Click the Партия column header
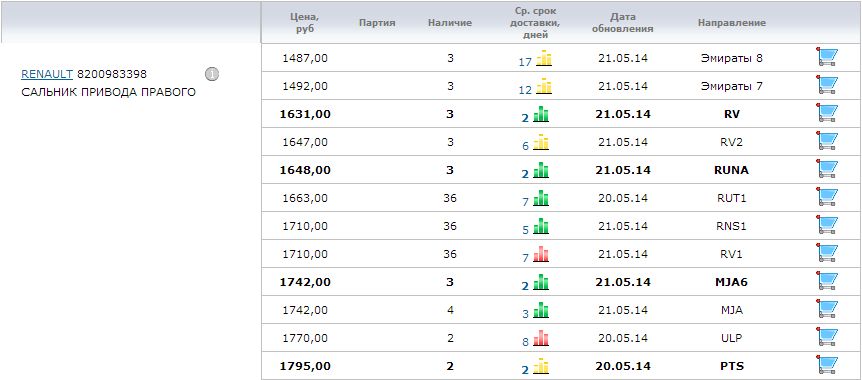 coord(377,23)
